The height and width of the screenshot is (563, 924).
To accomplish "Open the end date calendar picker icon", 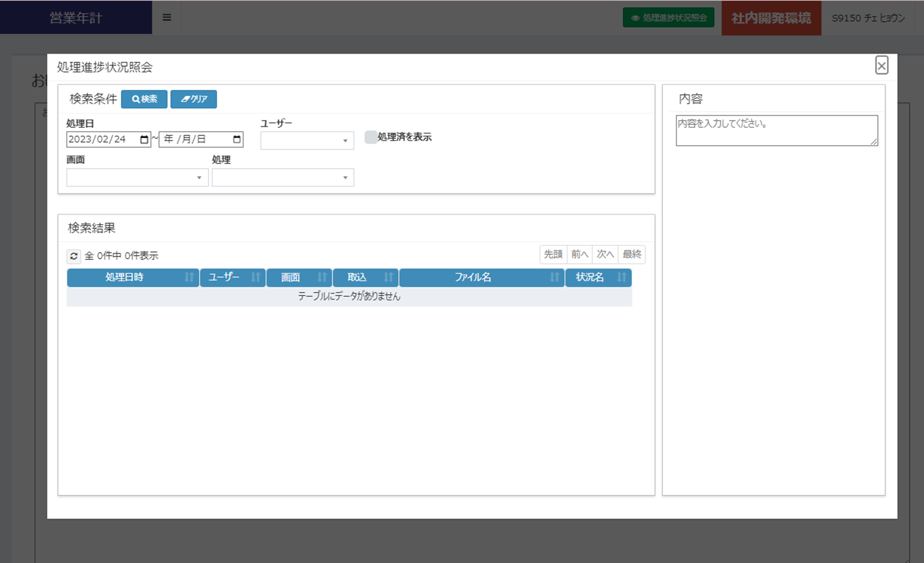I will tap(237, 139).
